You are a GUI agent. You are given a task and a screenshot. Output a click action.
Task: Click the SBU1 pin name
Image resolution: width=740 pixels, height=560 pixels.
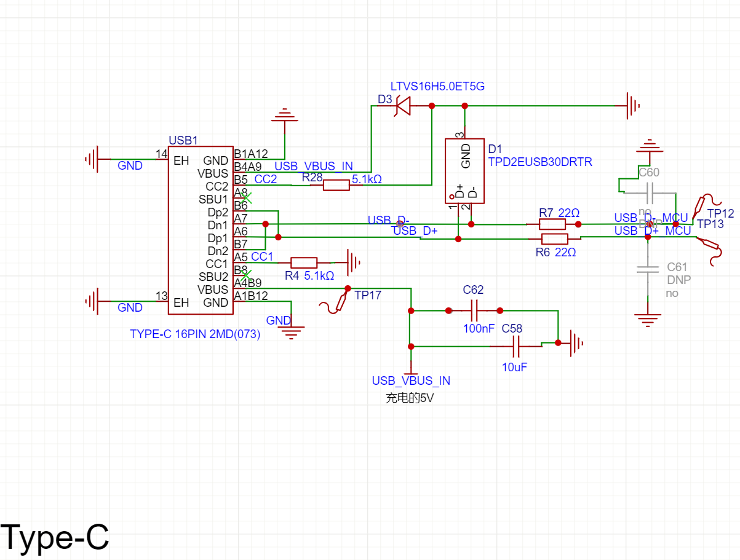click(x=213, y=199)
